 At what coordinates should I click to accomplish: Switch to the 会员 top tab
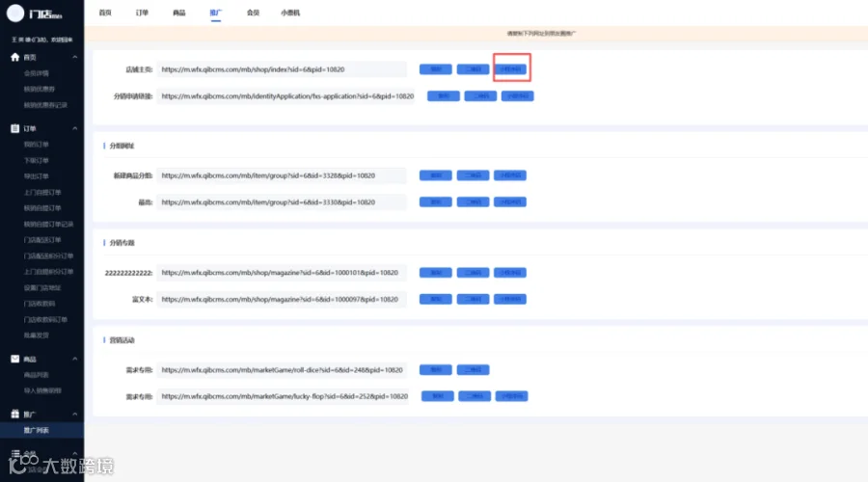click(253, 13)
